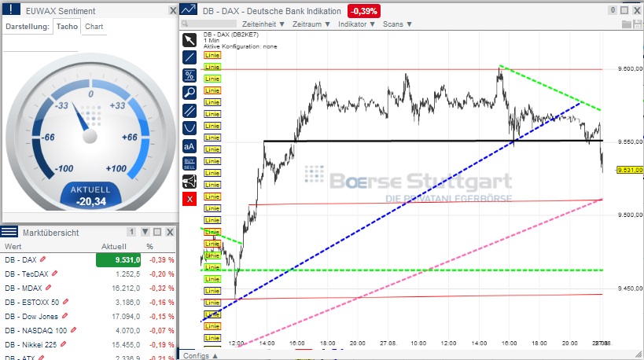This screenshot has height=360, width=644.
Task: Click the 1 button in Marktübersicht header
Action: coord(131,232)
